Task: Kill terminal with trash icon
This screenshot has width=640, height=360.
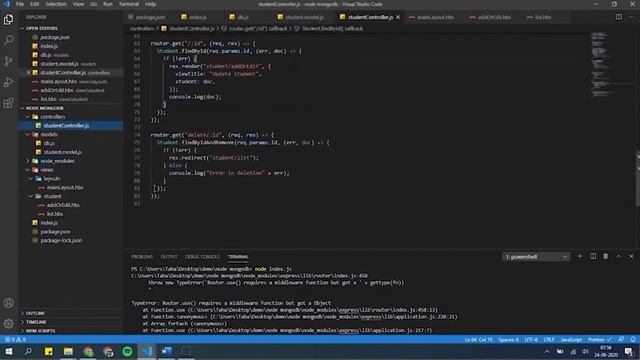Action: point(605,256)
